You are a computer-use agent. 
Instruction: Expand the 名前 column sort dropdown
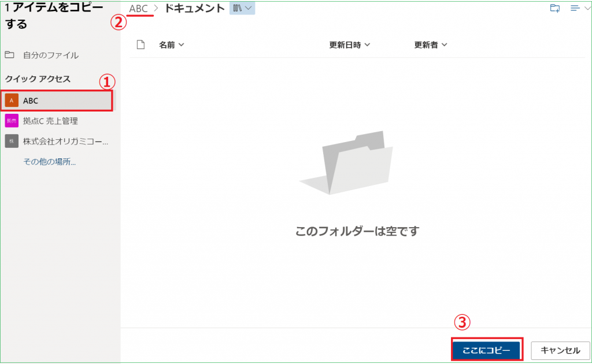point(182,45)
